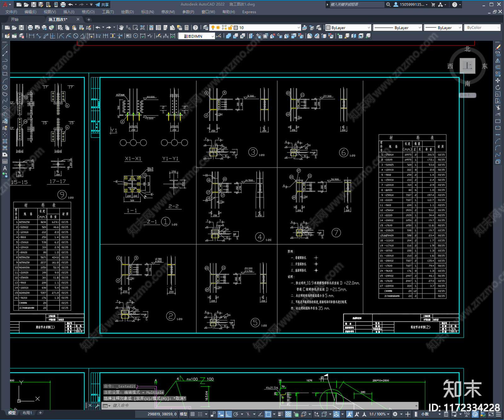504x420 pixels.
Task: Select the Polygon tool in draw toolbar
Action: (x=5, y=67)
